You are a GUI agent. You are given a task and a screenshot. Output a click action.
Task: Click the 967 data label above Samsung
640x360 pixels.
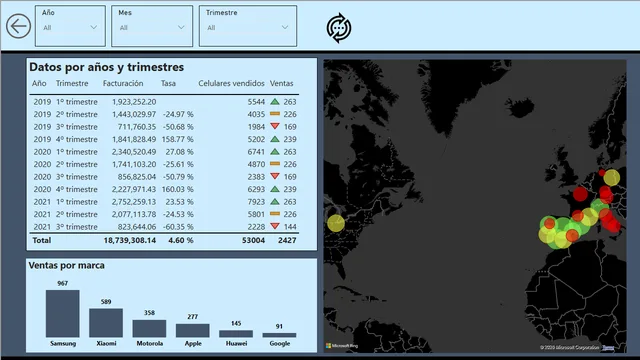point(62,283)
